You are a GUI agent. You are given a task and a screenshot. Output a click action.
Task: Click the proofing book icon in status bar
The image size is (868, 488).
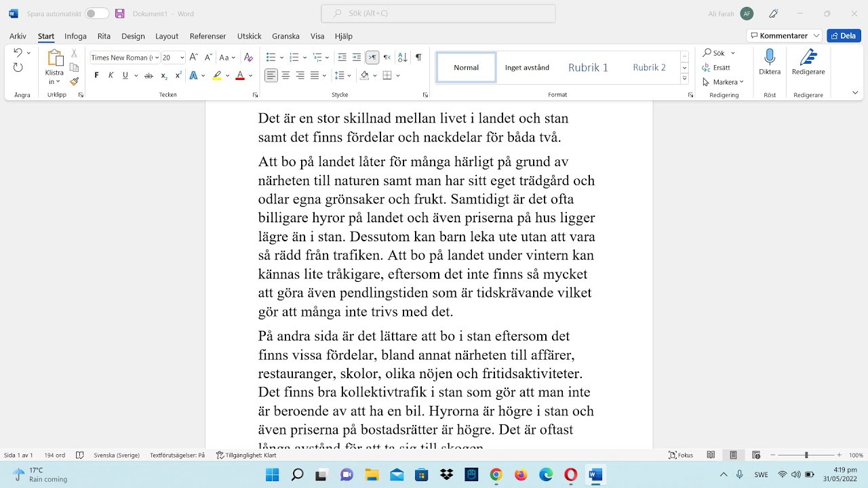point(80,455)
